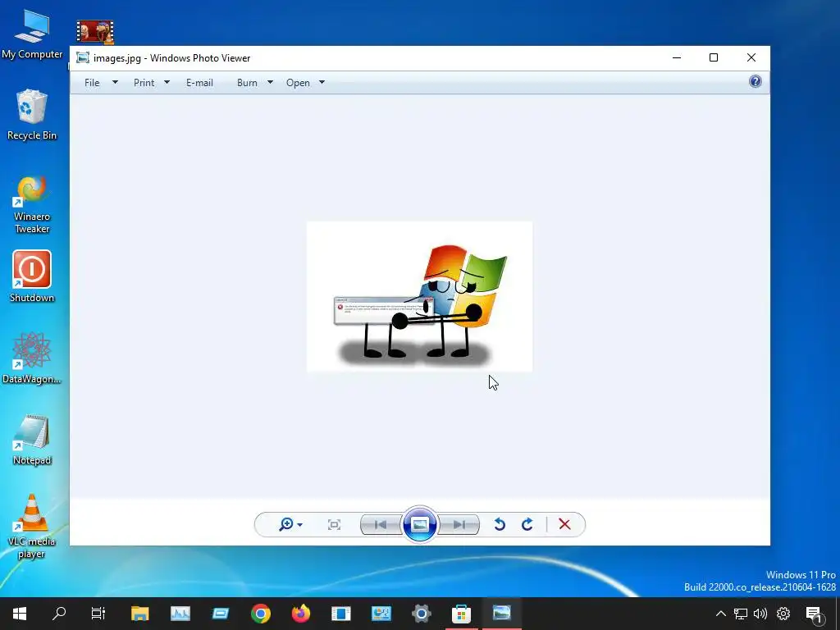
Task: Go to the next image
Action: tap(459, 524)
